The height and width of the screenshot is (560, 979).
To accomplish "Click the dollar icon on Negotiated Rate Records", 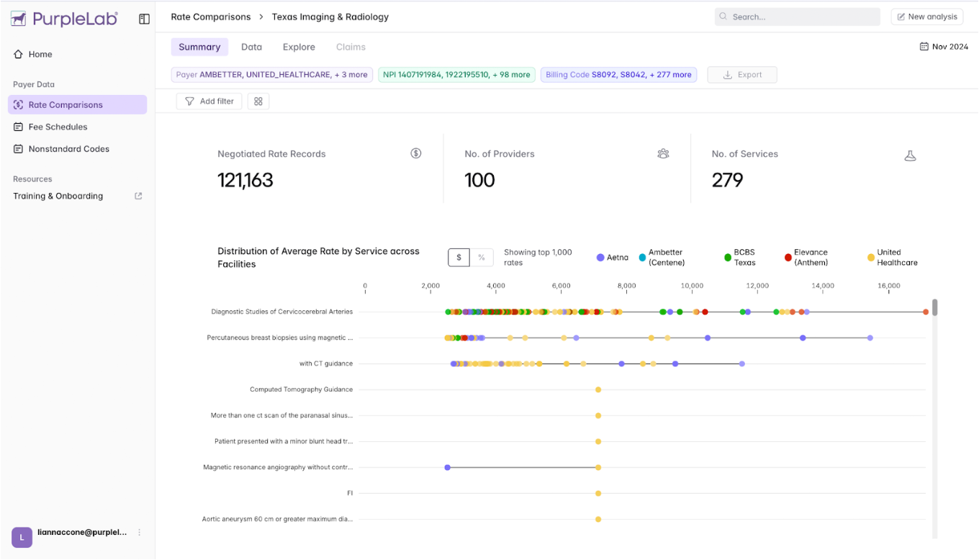I will click(x=416, y=153).
